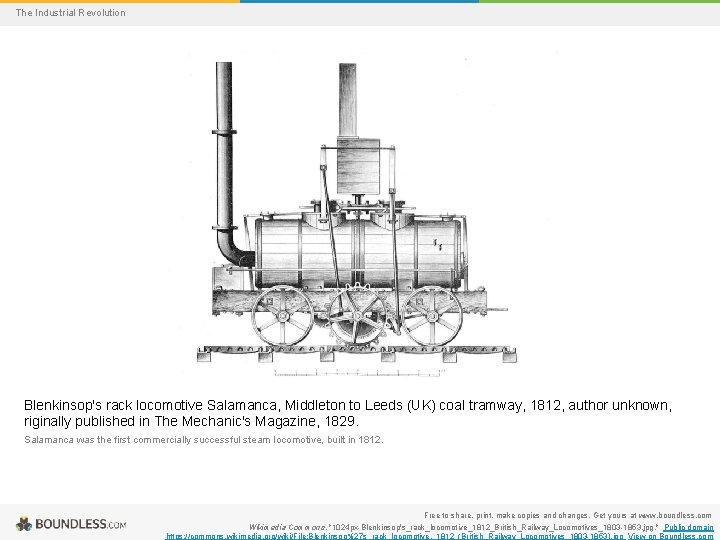The width and height of the screenshot is (720, 540).
Task: Click the Wikimedia Commons attribution text
Action: 289,527
